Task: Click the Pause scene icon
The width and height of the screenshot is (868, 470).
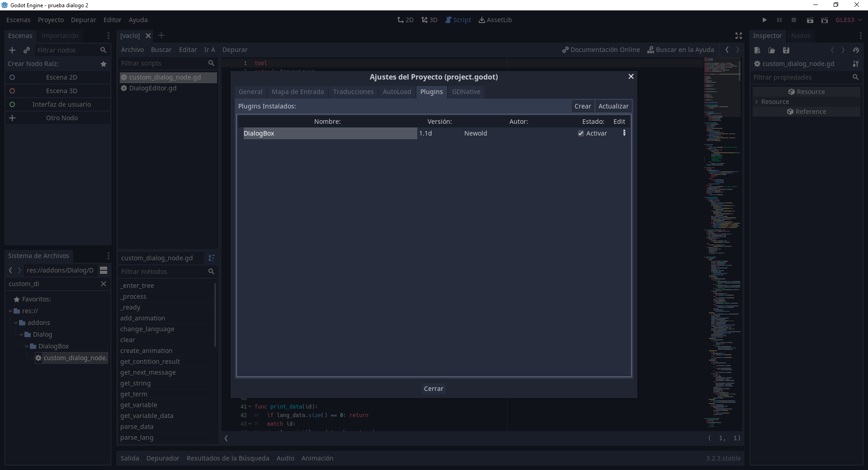Action: (779, 20)
